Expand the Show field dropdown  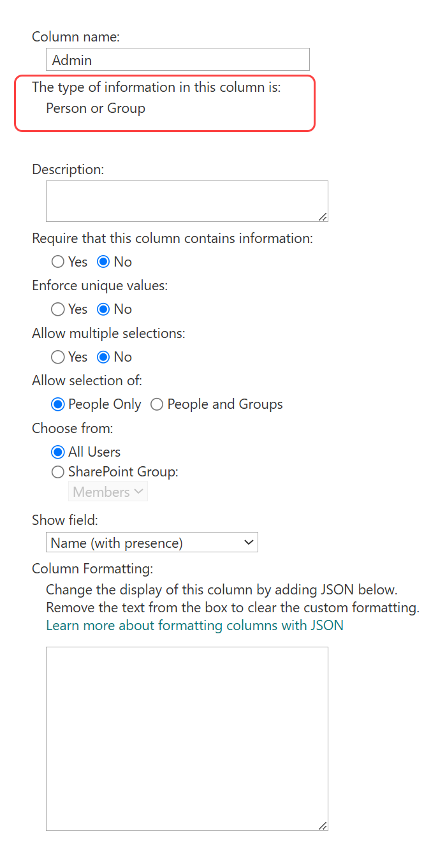coord(152,543)
